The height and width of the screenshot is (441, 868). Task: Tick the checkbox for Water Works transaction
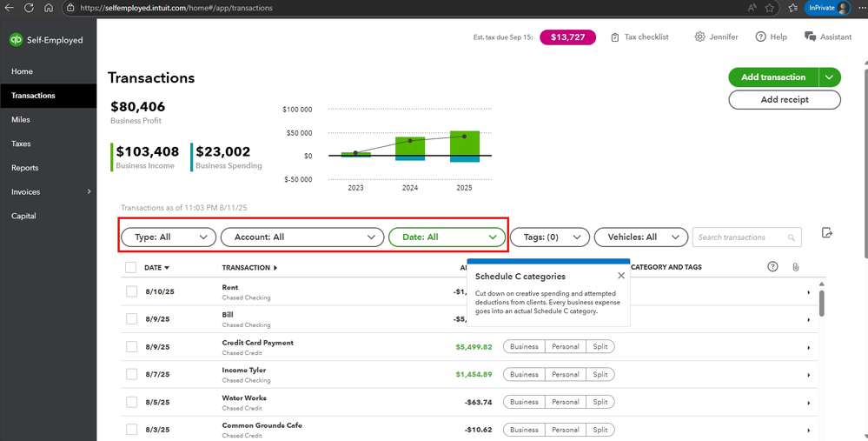(131, 402)
